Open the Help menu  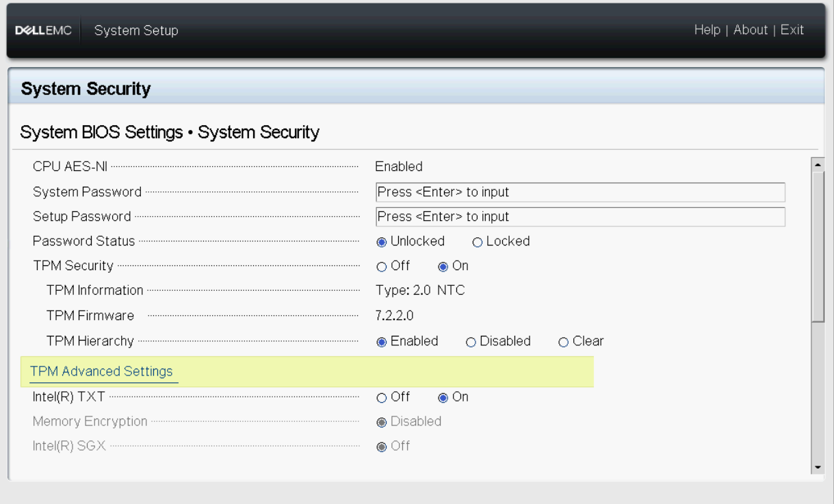(x=707, y=30)
